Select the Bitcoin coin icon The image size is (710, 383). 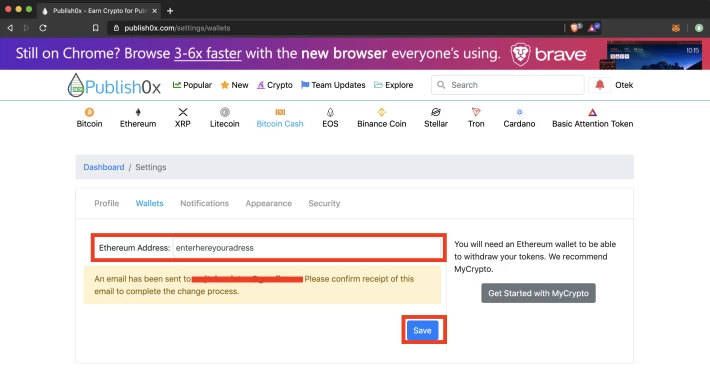tap(89, 112)
